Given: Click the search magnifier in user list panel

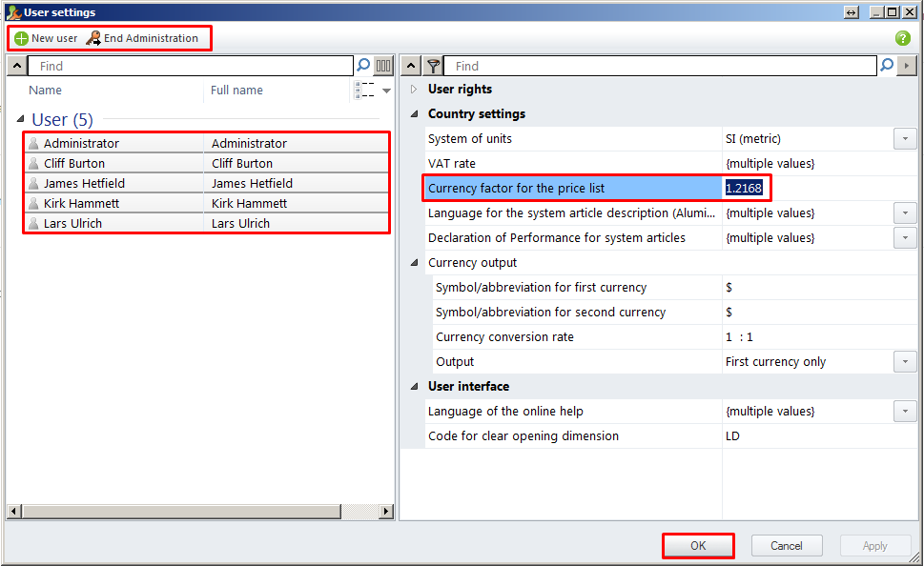Looking at the screenshot, I should (x=362, y=66).
